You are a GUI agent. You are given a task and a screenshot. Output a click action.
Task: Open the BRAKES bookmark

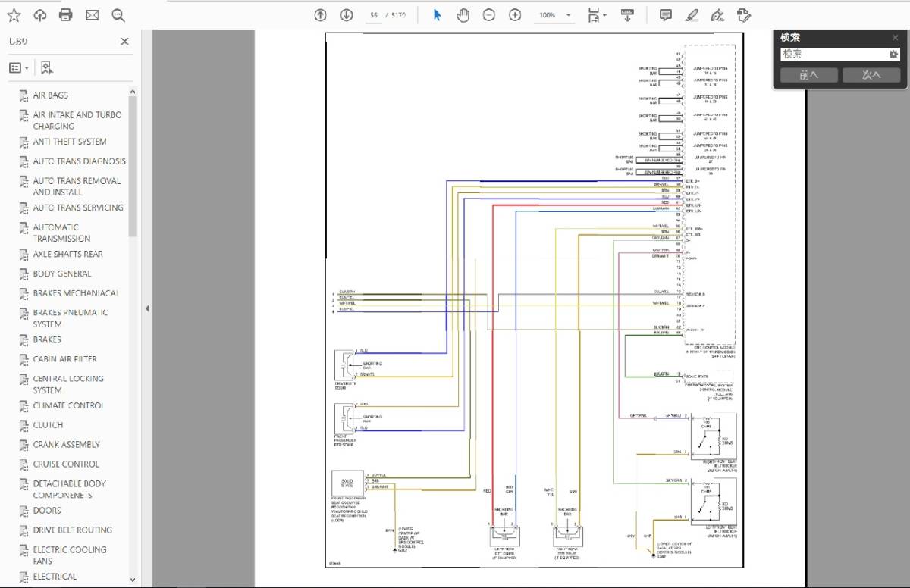pos(47,339)
